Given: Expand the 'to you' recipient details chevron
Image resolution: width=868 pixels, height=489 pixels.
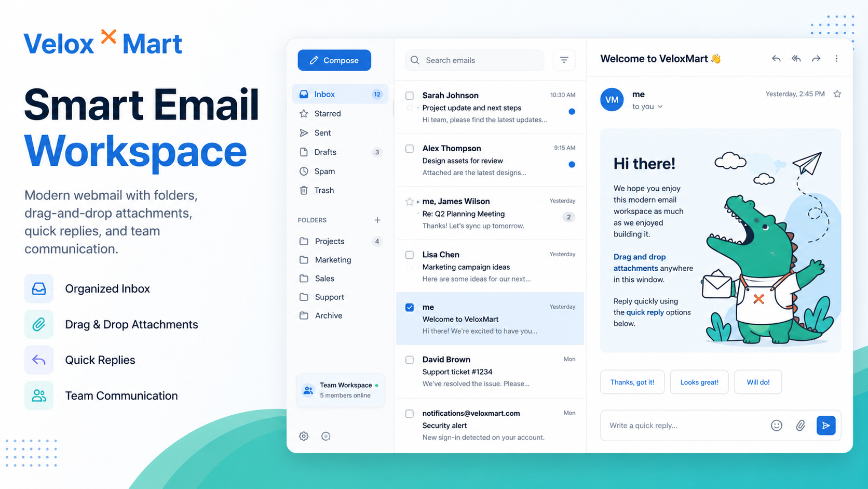Looking at the screenshot, I should [660, 107].
